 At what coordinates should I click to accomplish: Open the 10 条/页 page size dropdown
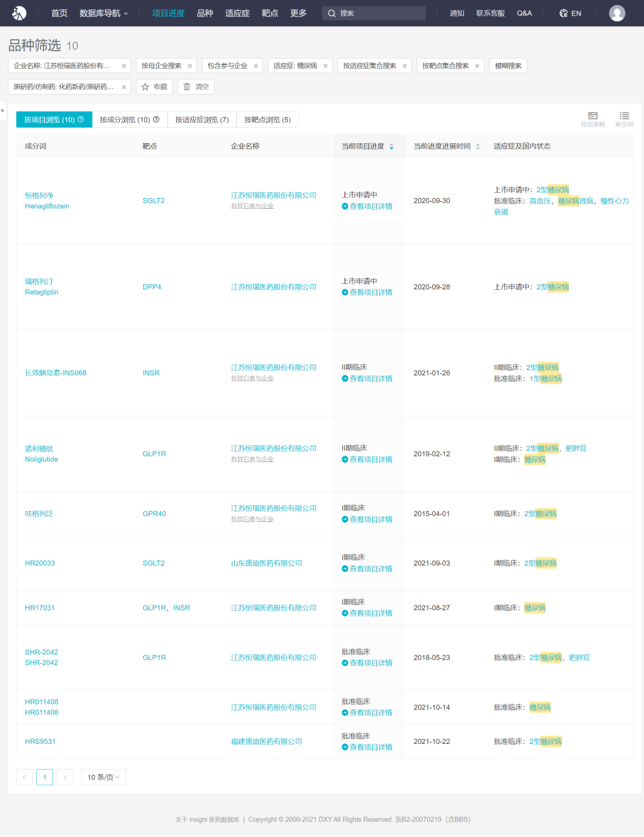103,777
